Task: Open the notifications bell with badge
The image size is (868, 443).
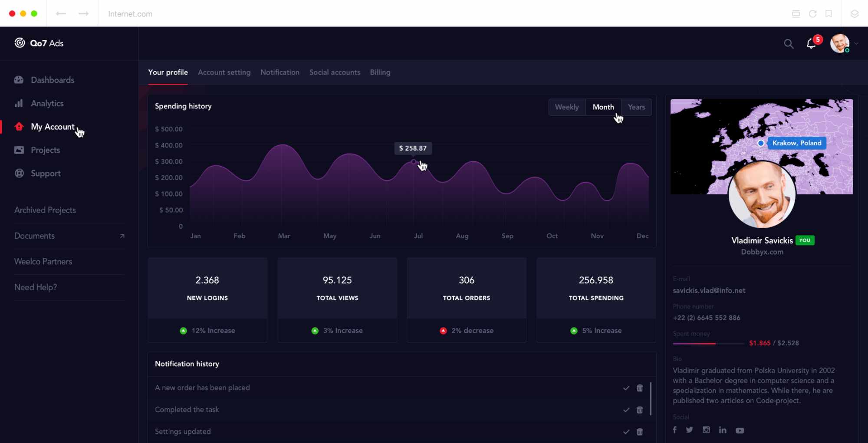Action: (811, 43)
